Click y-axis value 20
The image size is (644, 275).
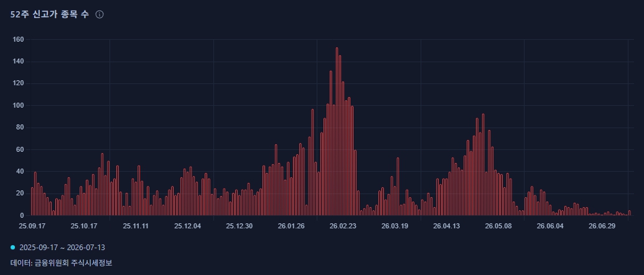(x=21, y=193)
